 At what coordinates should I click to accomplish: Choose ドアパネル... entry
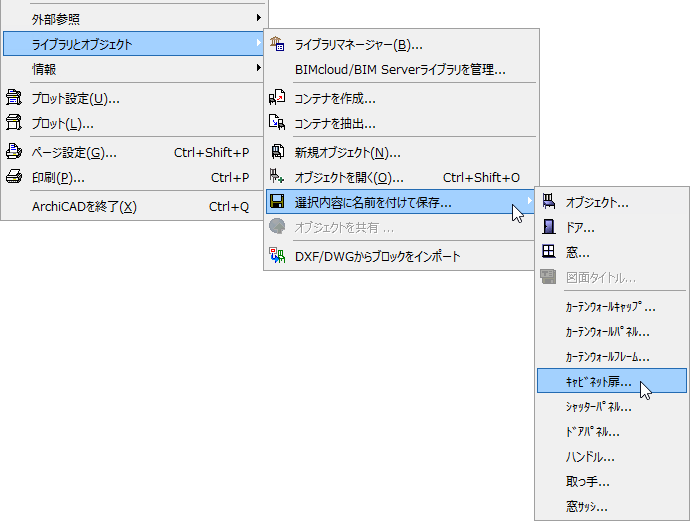(x=612, y=432)
